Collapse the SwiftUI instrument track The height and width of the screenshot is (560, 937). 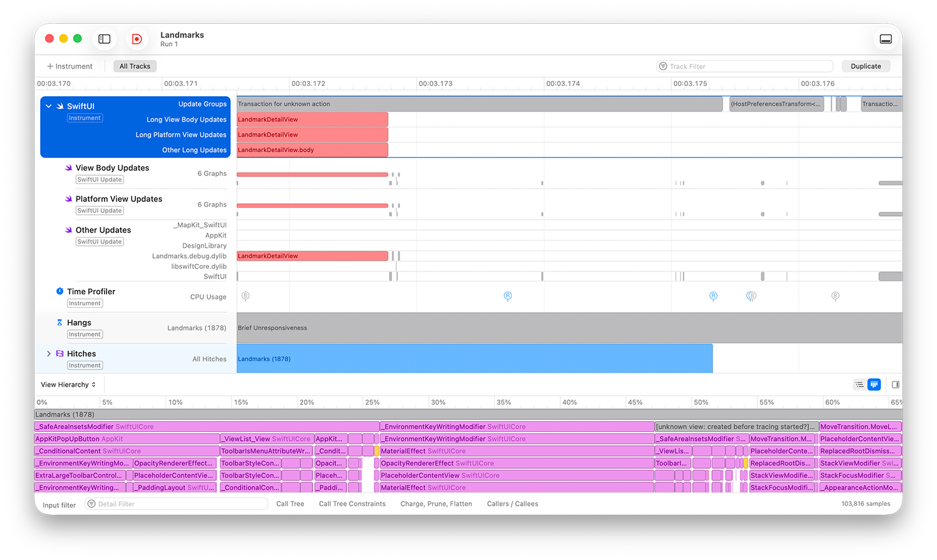(x=48, y=106)
